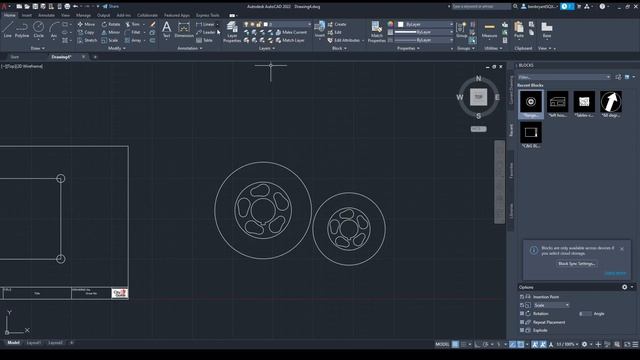Toggle the Repeat Placement checkbox
640x360 pixels.
click(522, 322)
